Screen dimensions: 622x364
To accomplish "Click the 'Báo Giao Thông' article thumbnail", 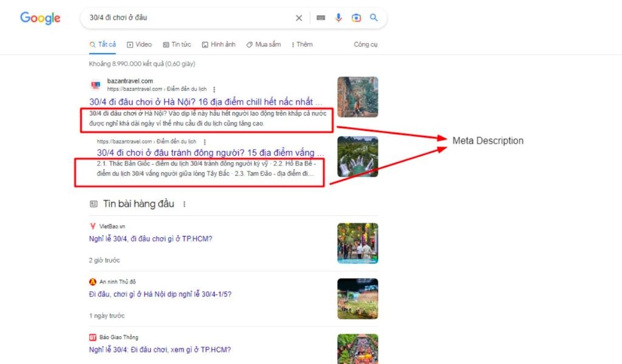I will pos(357,349).
